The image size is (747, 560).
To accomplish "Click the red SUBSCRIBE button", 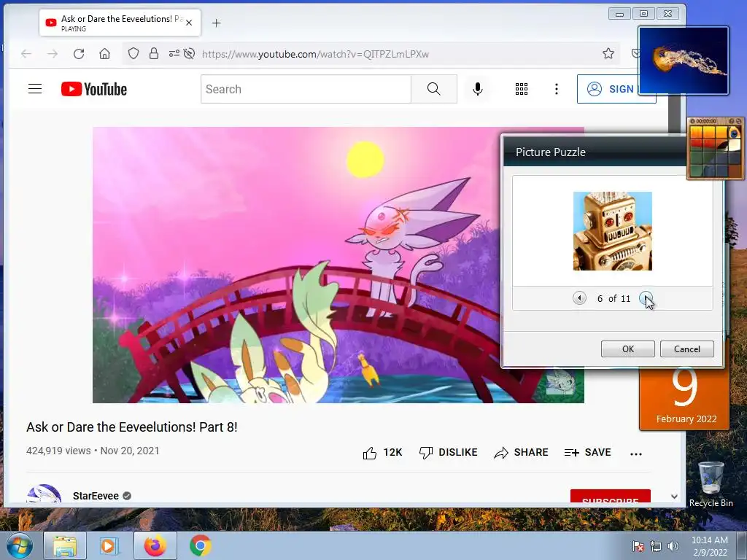I will (x=611, y=496).
